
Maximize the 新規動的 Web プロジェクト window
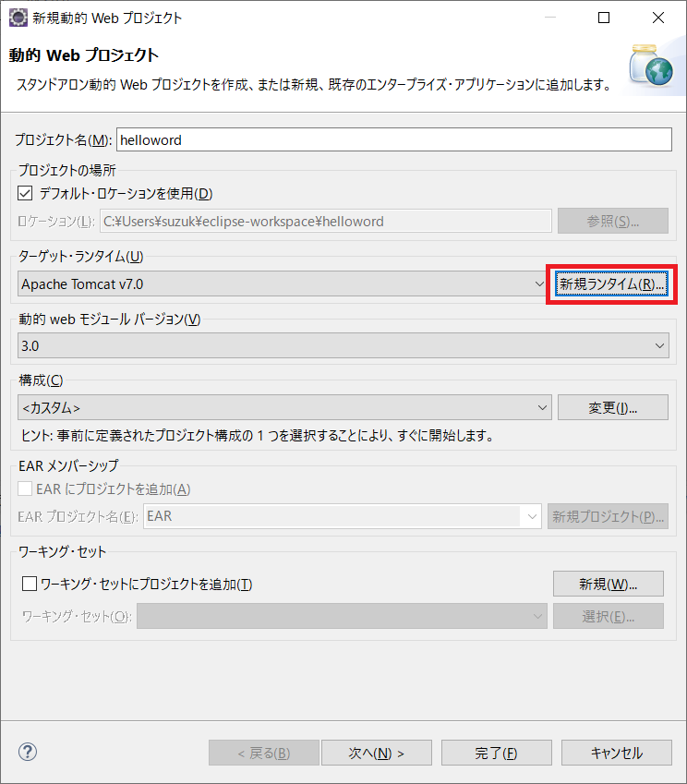(604, 18)
